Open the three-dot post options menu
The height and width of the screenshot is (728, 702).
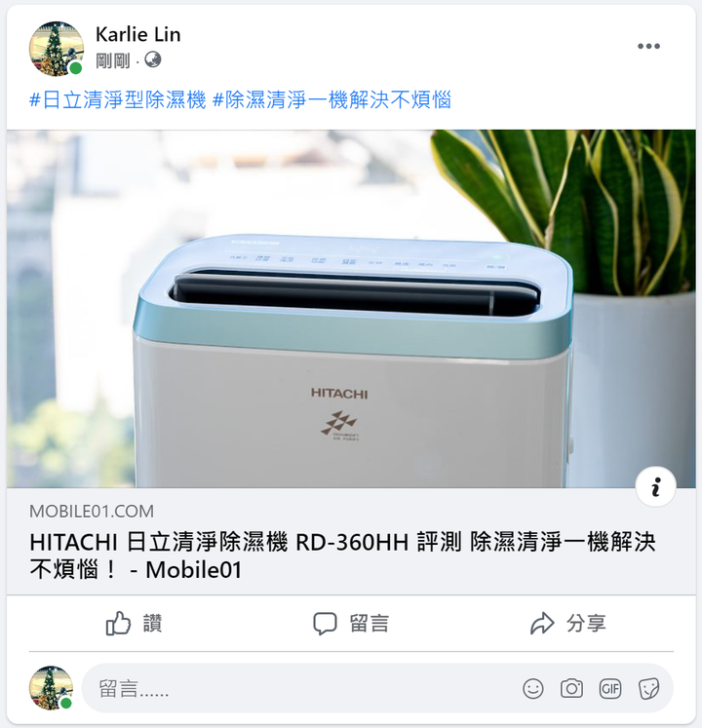[648, 46]
